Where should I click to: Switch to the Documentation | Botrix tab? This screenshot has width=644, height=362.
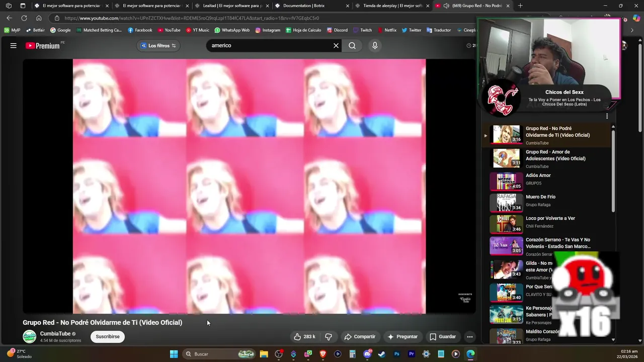point(312,6)
